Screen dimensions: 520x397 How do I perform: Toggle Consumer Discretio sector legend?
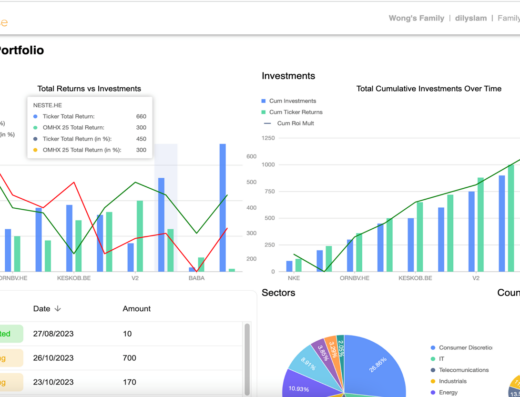tap(462, 348)
